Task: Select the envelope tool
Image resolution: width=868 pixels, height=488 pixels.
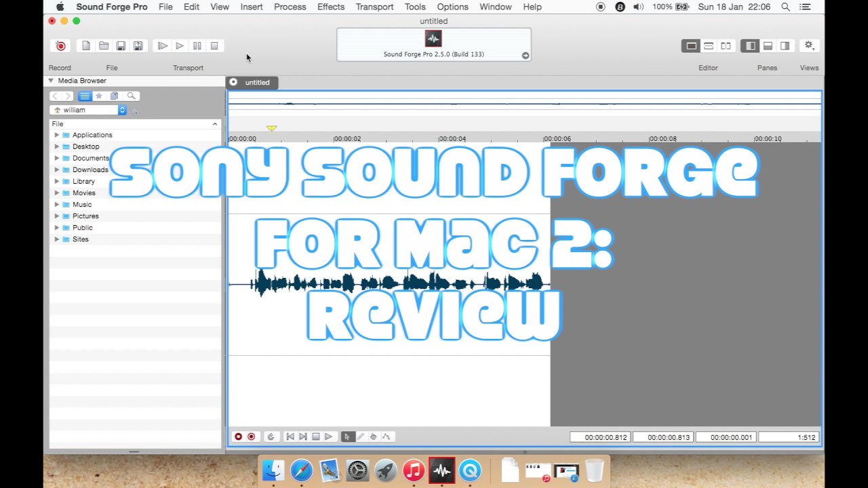Action: [387, 437]
